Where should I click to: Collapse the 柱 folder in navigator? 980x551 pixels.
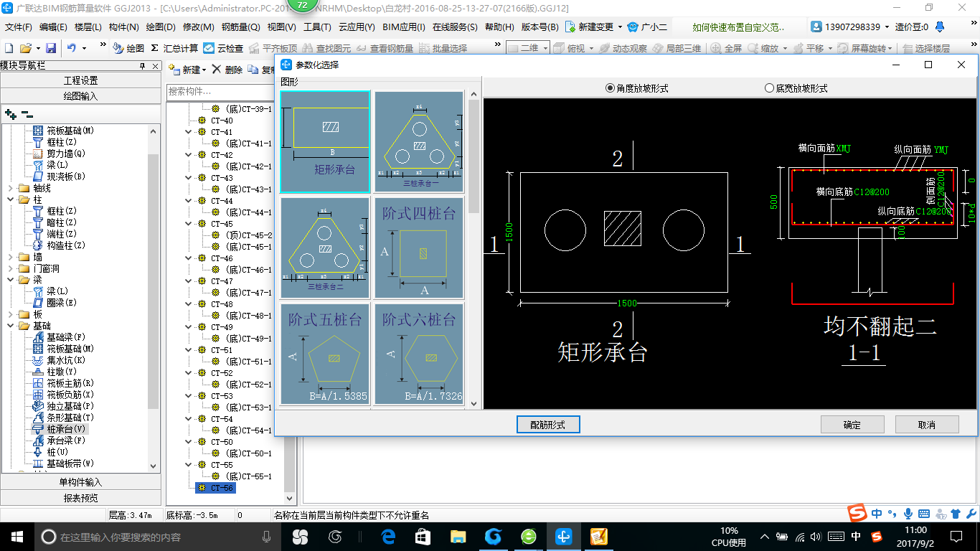coord(10,199)
